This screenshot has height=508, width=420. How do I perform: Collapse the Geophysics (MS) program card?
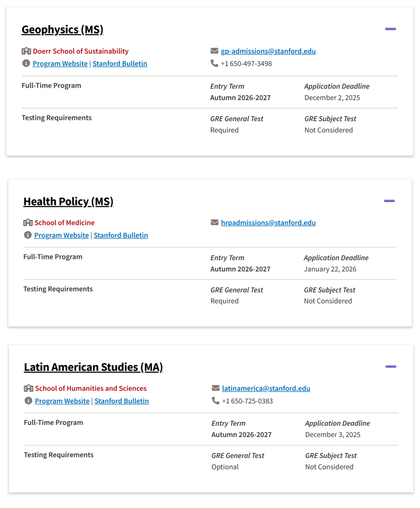click(390, 29)
